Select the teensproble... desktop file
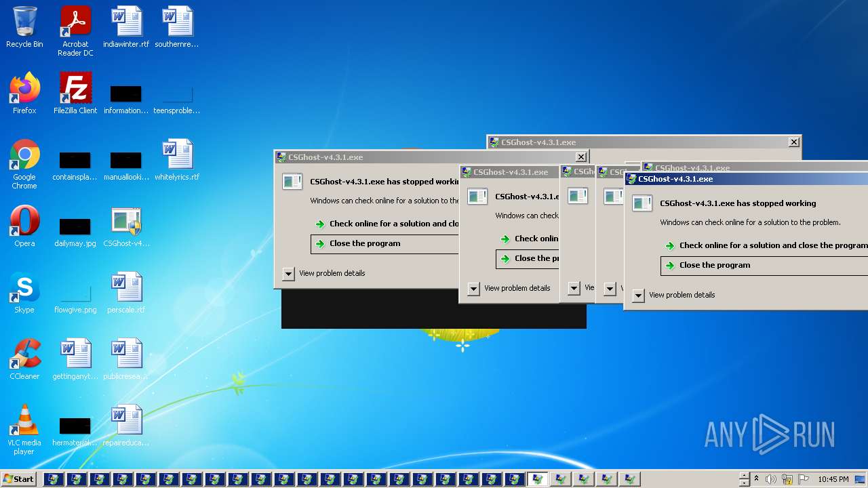This screenshot has width=868, height=488. tap(177, 100)
